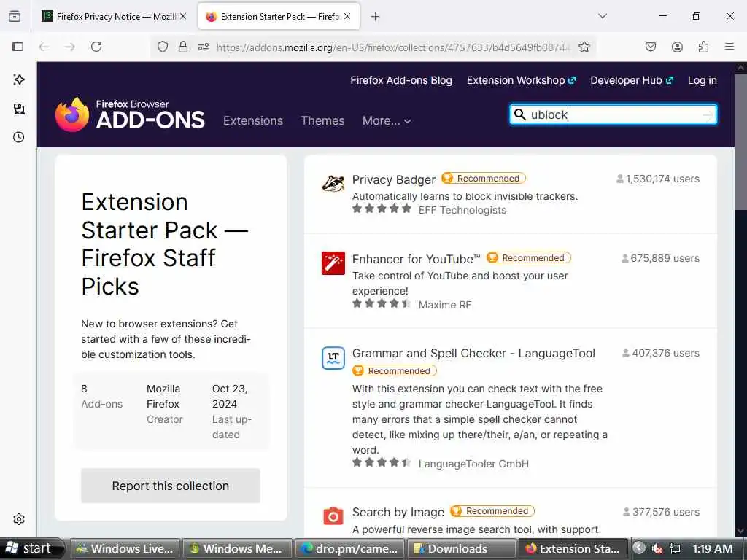
Task: Open a new tab
Action: coord(376,17)
